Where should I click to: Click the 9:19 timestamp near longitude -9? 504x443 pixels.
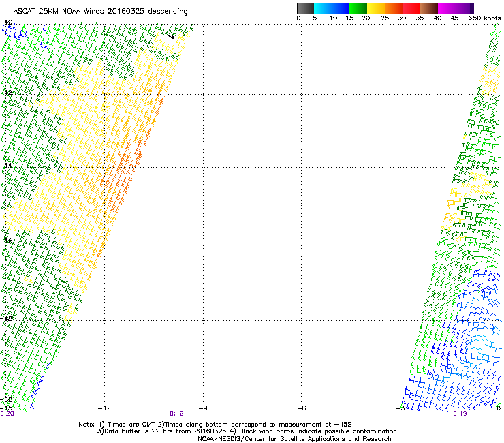tap(176, 413)
